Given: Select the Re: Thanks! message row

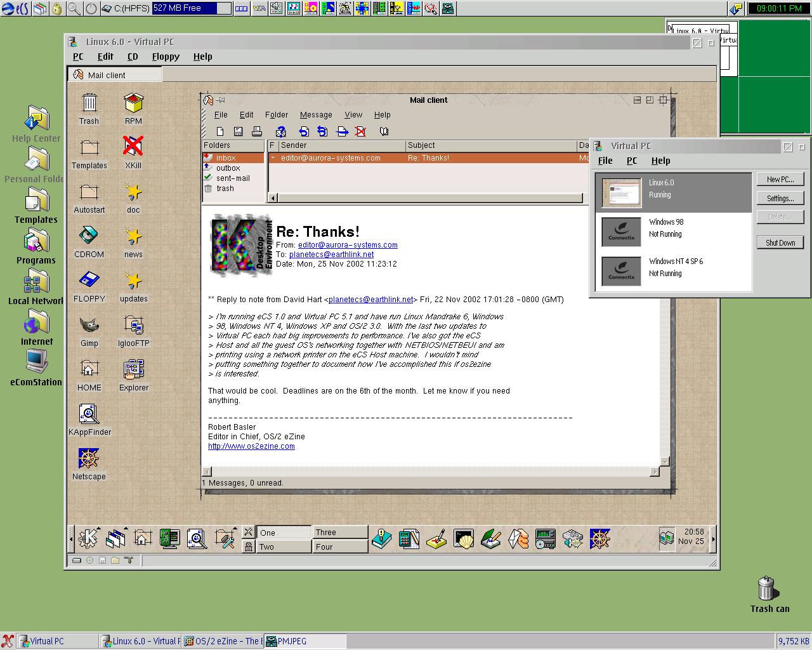Looking at the screenshot, I should pos(428,158).
